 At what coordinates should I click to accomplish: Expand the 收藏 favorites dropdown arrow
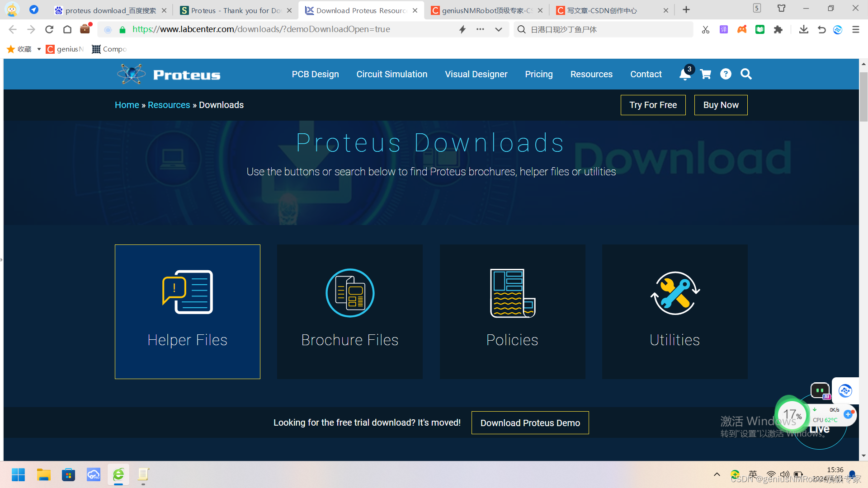(x=39, y=49)
